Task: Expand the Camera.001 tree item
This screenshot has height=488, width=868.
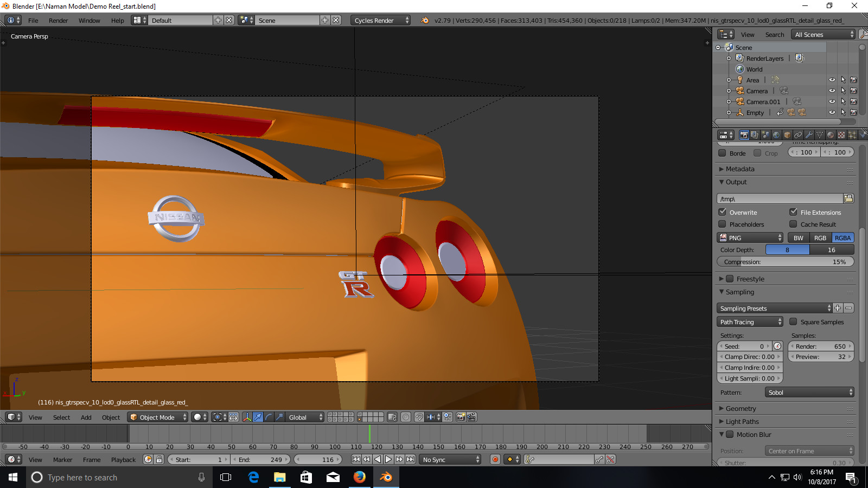Action: tap(729, 101)
